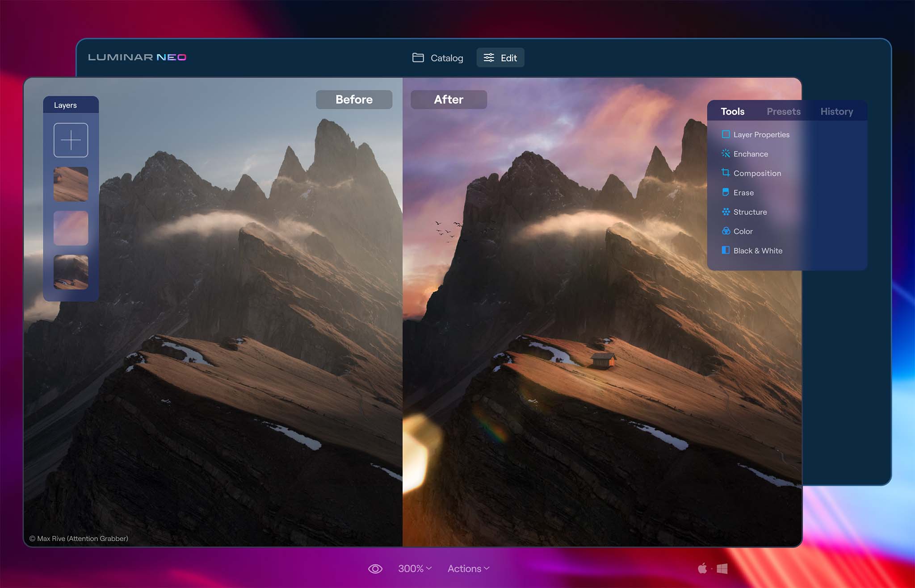This screenshot has width=915, height=588.
Task: Click the Color tool icon
Action: click(726, 231)
